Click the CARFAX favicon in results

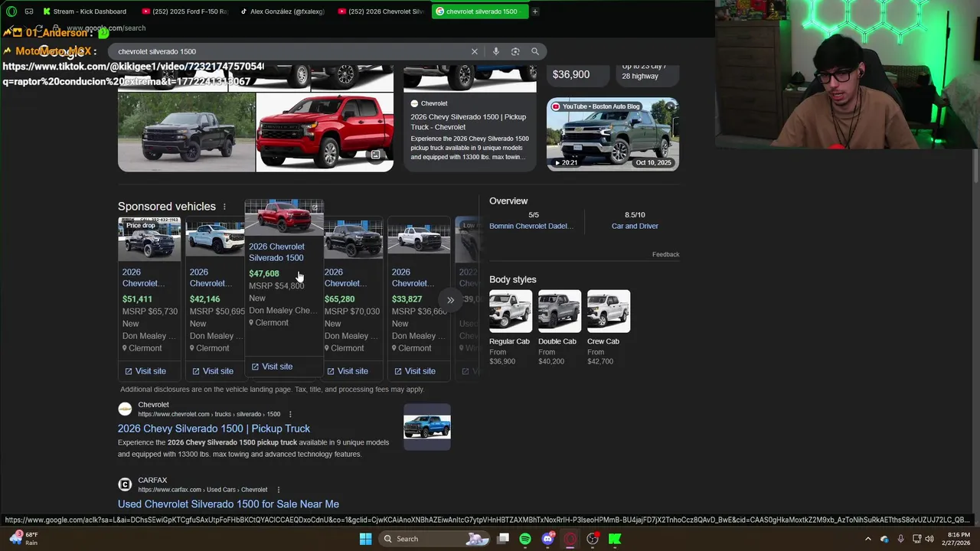[125, 484]
